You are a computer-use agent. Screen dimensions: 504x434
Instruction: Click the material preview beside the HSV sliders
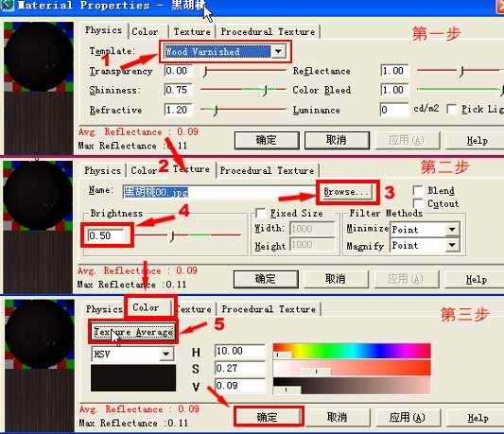[x=39, y=366]
